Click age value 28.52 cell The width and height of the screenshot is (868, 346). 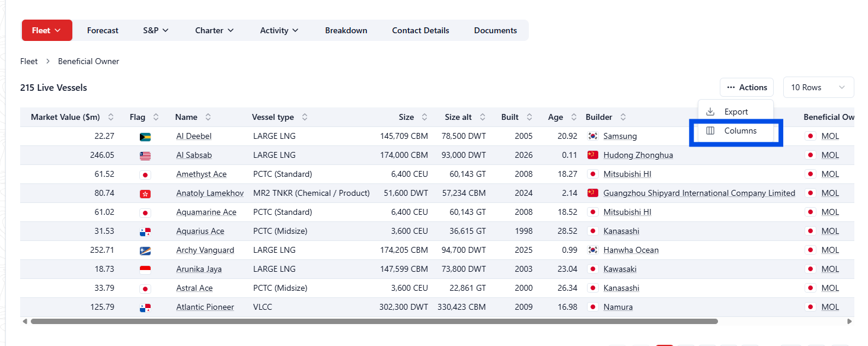click(567, 231)
